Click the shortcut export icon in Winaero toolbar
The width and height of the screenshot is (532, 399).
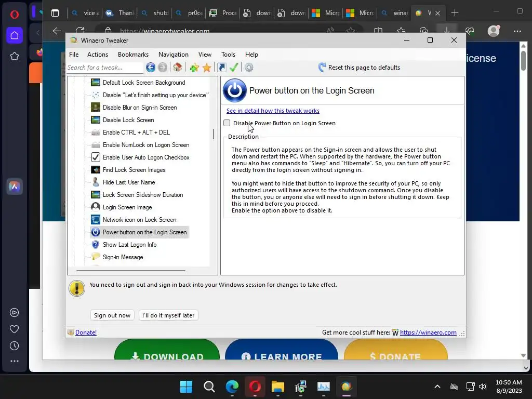click(x=221, y=68)
